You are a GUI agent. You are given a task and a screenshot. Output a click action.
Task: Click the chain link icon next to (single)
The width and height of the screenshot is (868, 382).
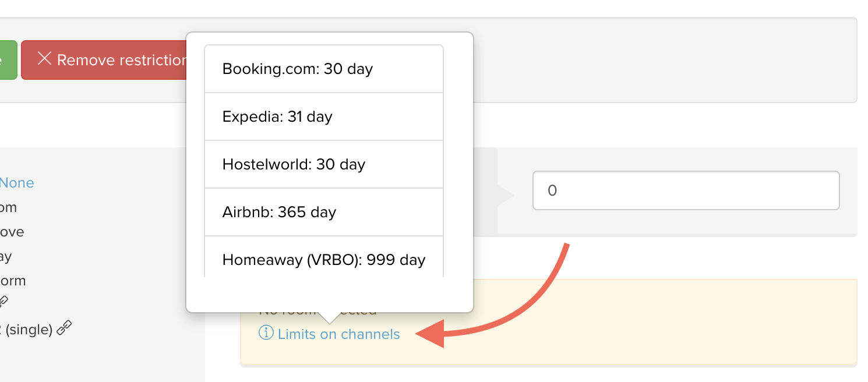[65, 328]
